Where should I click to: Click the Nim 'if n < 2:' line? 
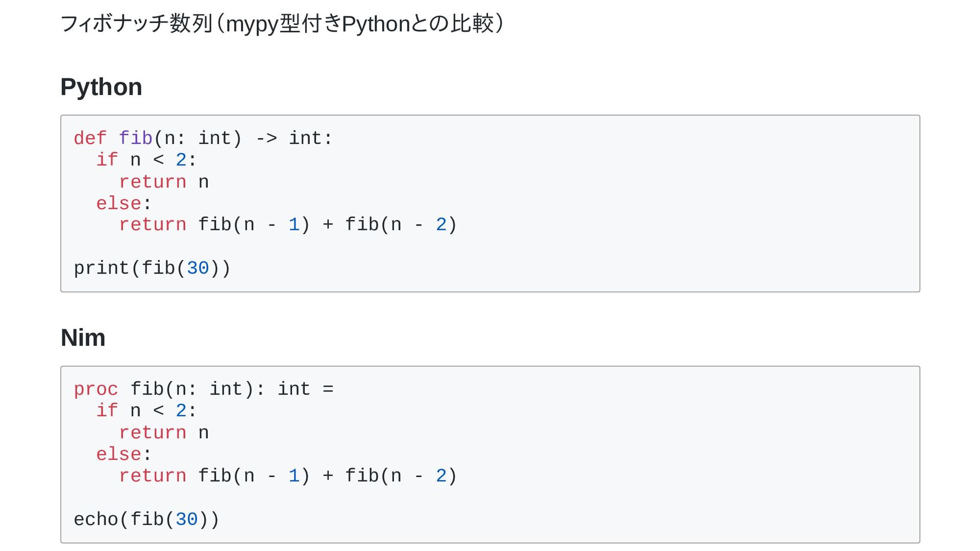point(146,411)
